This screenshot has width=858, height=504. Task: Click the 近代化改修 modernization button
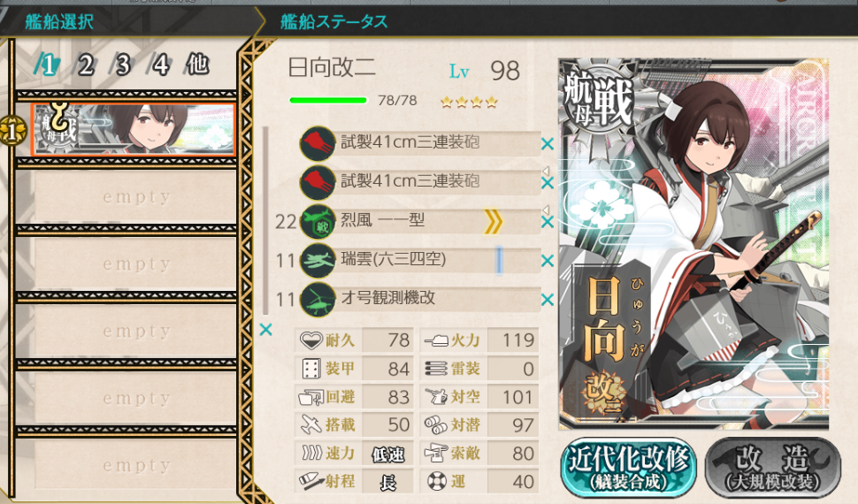[628, 468]
